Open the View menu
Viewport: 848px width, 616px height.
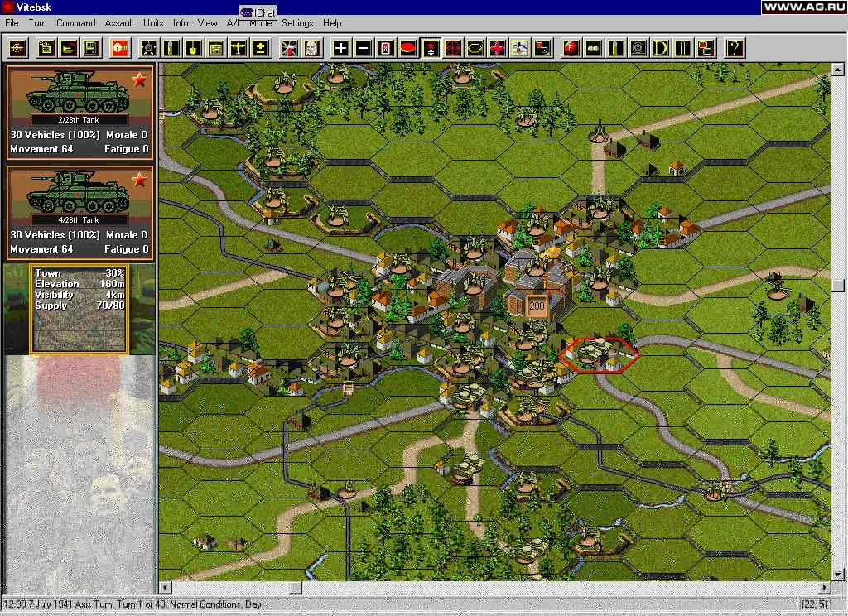207,23
